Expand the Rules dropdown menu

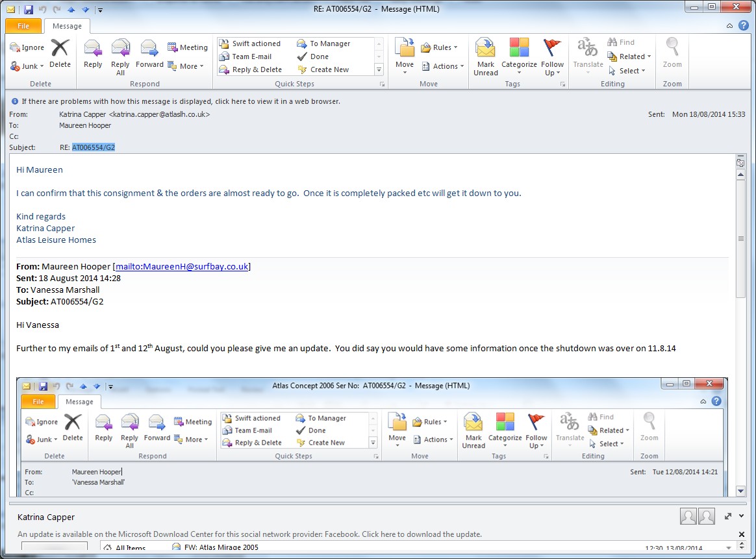click(x=439, y=47)
